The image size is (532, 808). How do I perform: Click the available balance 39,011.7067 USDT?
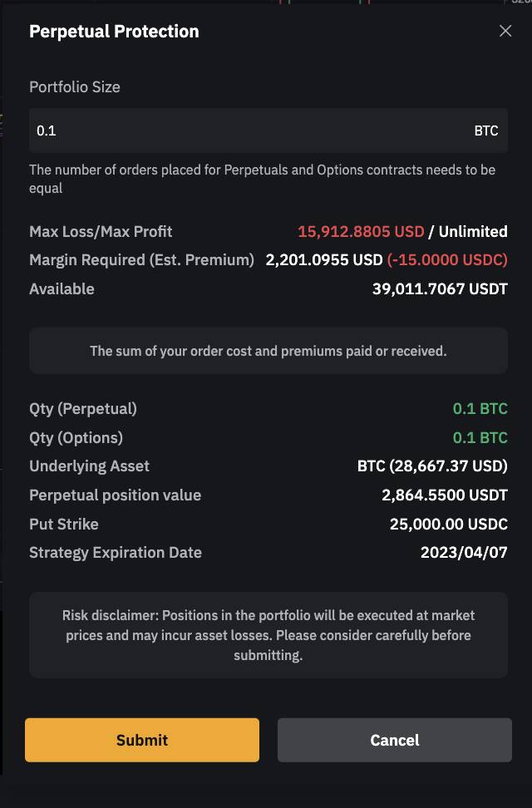coord(440,289)
